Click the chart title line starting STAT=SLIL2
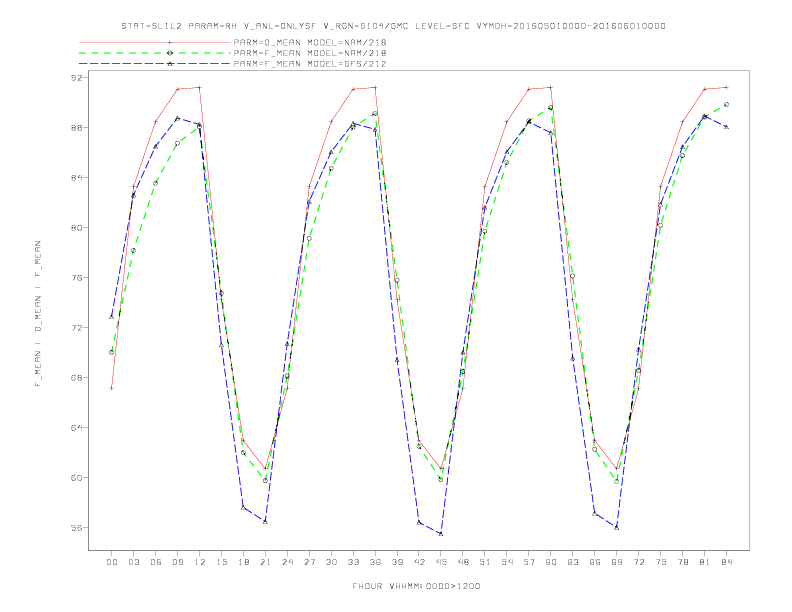792x612 pixels. [393, 26]
